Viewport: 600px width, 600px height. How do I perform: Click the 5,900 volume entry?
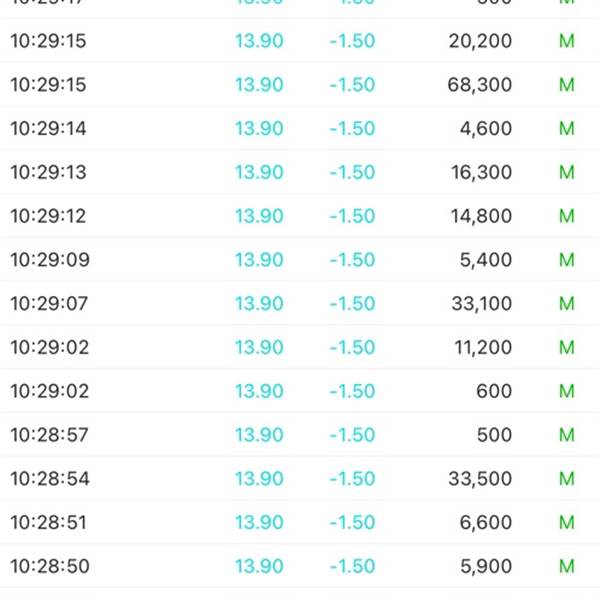point(486,566)
